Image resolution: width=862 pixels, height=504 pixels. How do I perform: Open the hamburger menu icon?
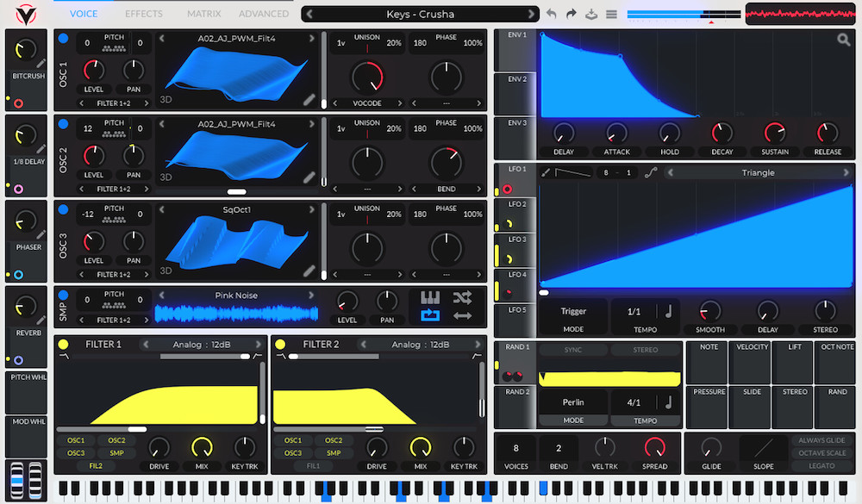[611, 15]
